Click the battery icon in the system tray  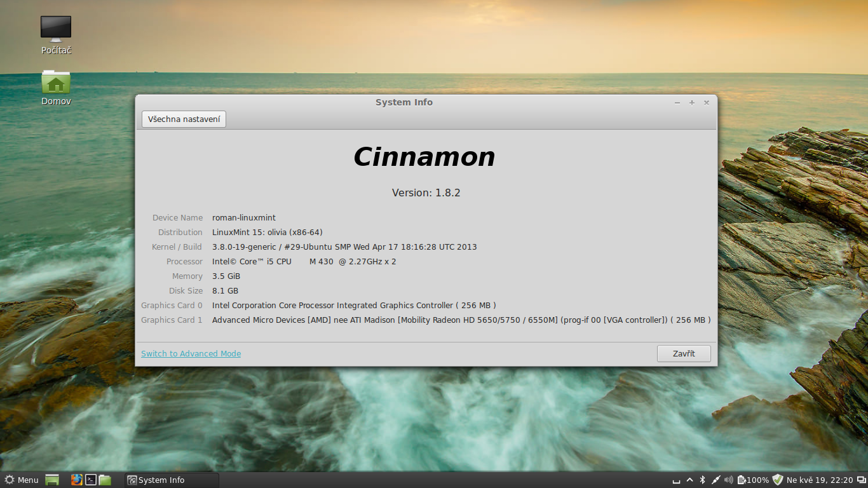tap(741, 480)
